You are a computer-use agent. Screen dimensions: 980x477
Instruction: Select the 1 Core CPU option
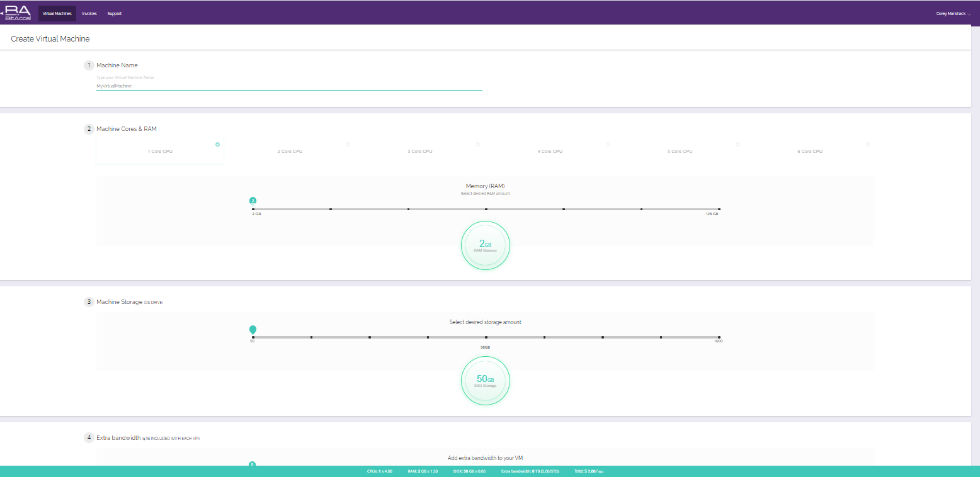pos(160,152)
